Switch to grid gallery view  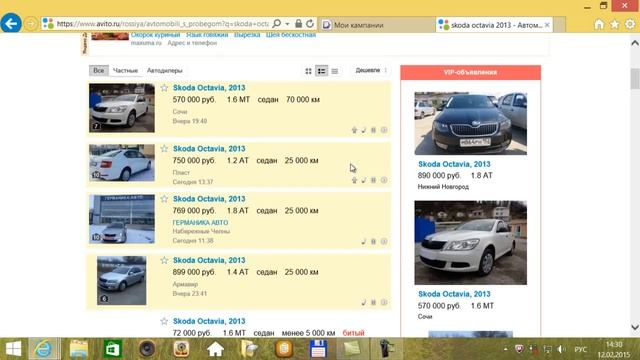(309, 71)
